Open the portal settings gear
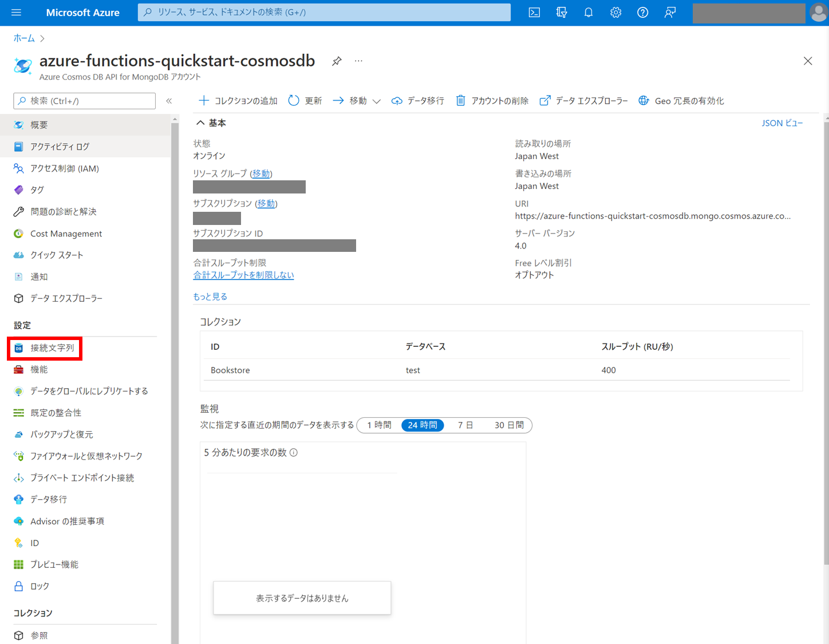Viewport: 829px width, 644px height. pos(615,13)
